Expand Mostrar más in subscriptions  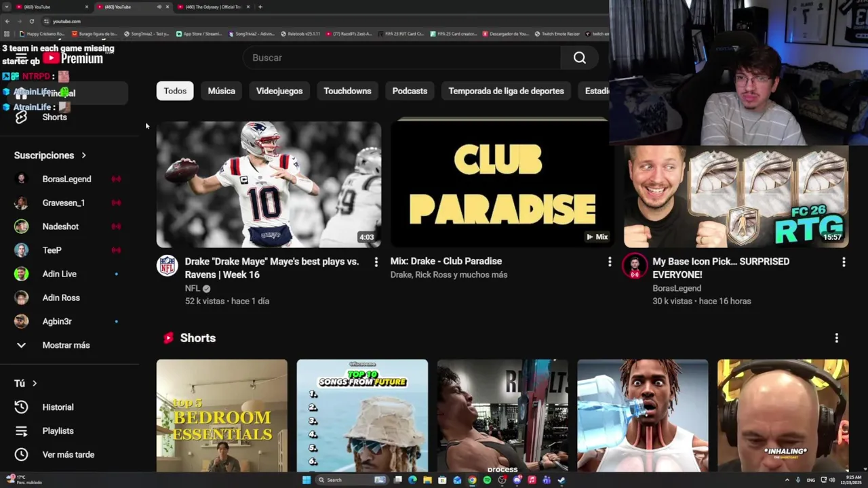click(x=66, y=345)
